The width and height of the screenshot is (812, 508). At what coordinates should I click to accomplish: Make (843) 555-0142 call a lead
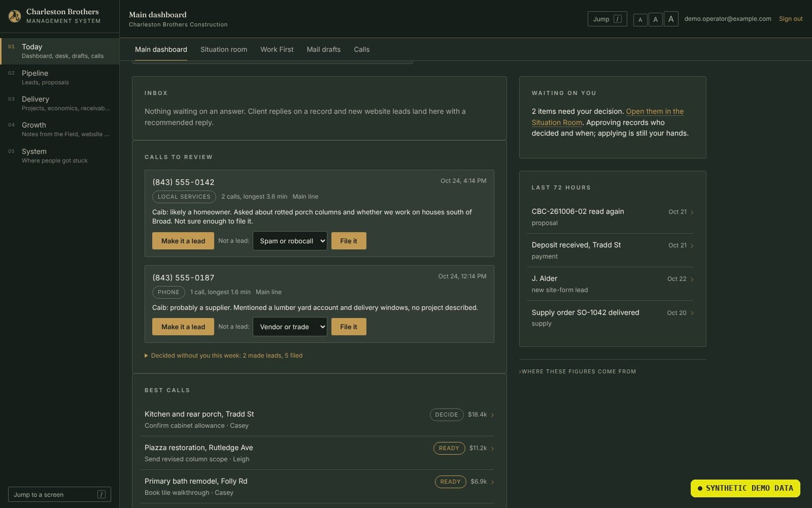click(183, 241)
